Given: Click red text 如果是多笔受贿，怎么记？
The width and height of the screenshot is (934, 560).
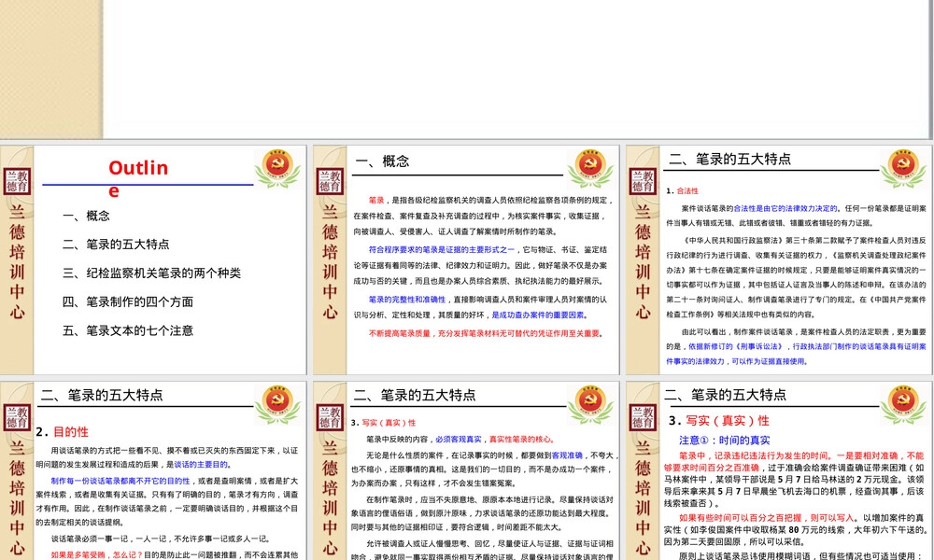Looking at the screenshot, I should 97,554.
